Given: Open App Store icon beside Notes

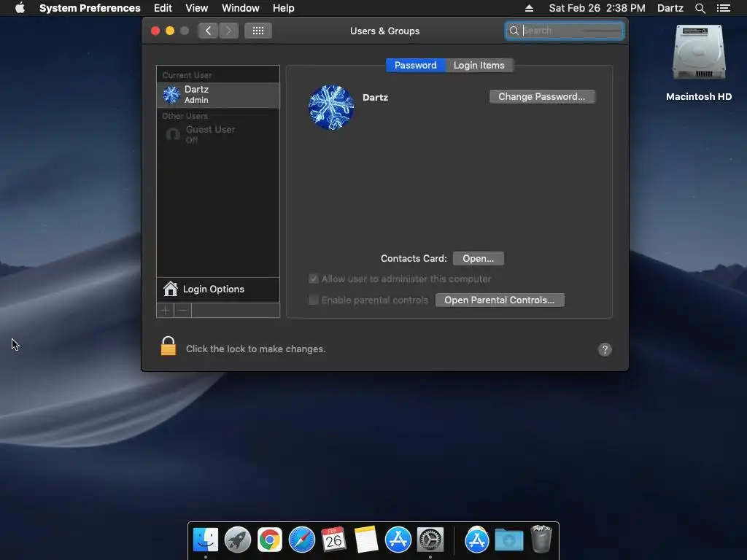Looking at the screenshot, I should [x=398, y=540].
